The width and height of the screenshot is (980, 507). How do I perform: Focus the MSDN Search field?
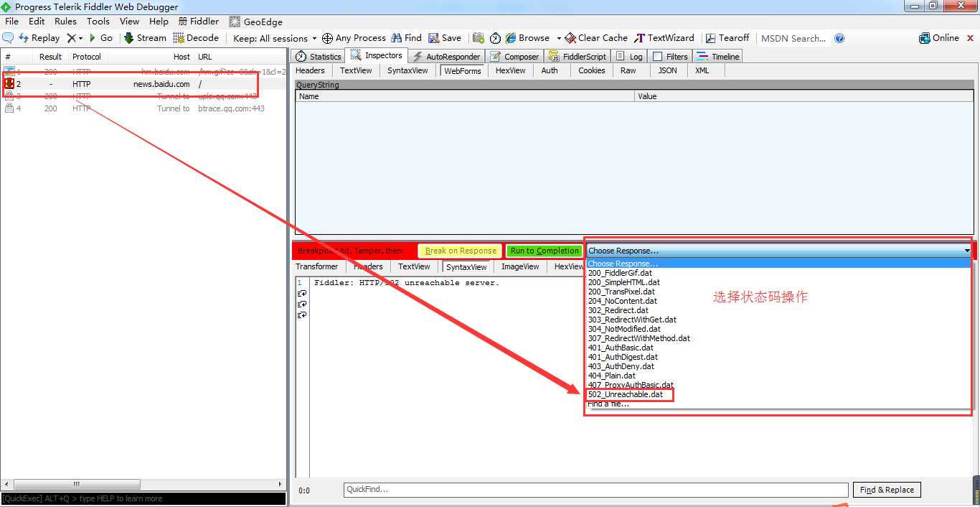[793, 38]
